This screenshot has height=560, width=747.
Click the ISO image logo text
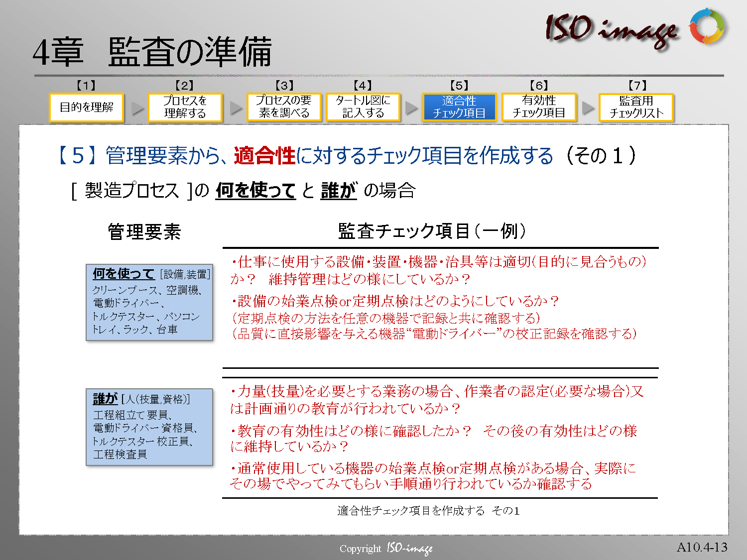pos(612,30)
